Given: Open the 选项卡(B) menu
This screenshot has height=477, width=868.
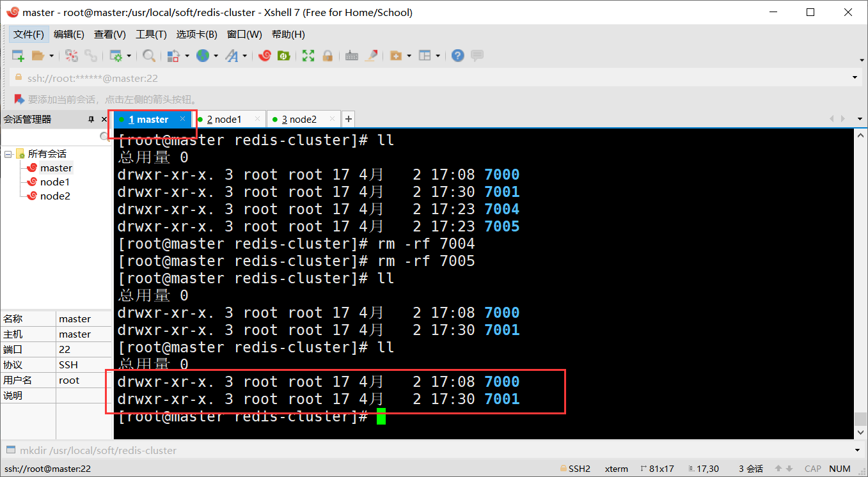Looking at the screenshot, I should point(196,34).
